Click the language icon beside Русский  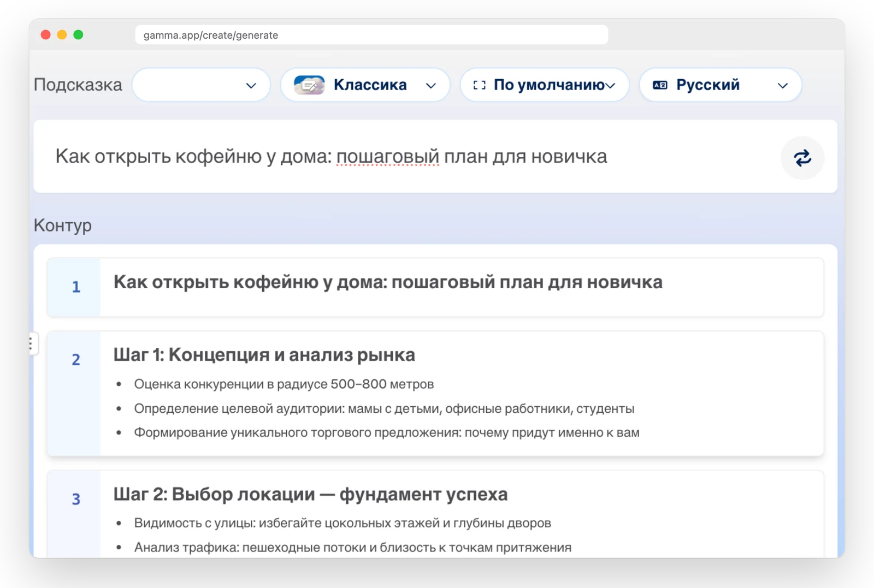tap(660, 85)
